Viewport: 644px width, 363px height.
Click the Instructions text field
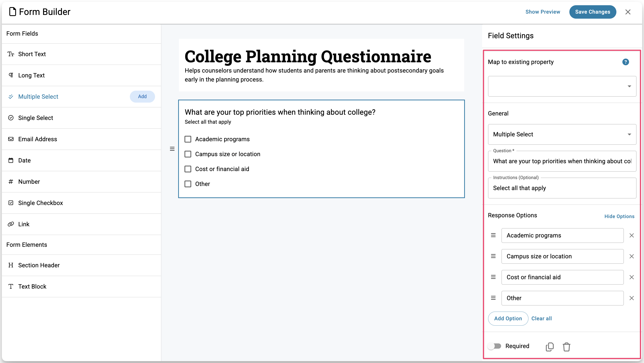coord(562,188)
